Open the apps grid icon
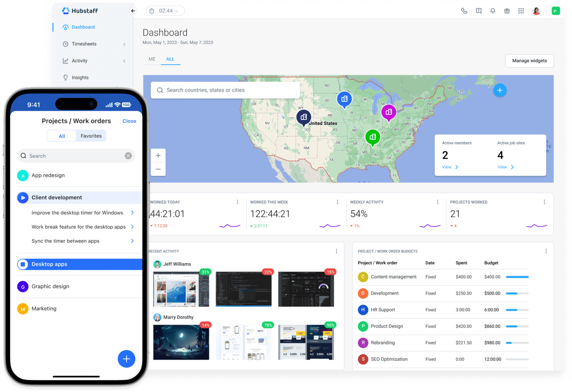This screenshot has width=572, height=392. (x=521, y=11)
